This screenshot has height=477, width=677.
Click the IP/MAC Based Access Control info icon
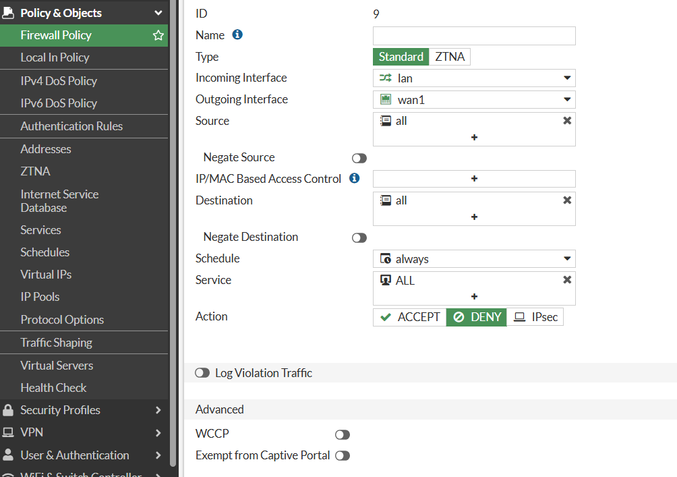[x=354, y=178]
